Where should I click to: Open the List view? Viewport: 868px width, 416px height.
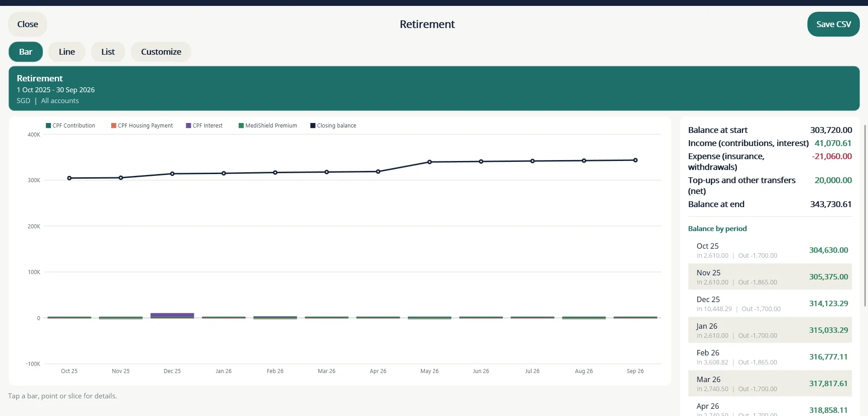(108, 52)
